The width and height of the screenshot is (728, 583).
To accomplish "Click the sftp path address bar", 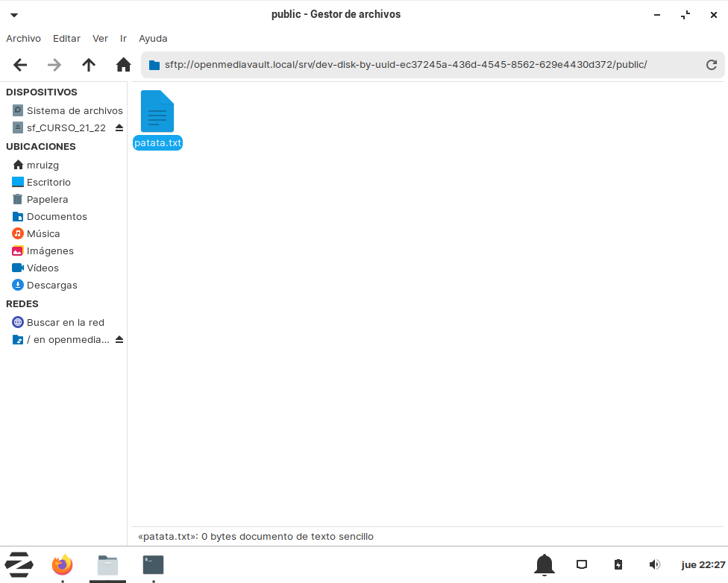I will click(418, 65).
